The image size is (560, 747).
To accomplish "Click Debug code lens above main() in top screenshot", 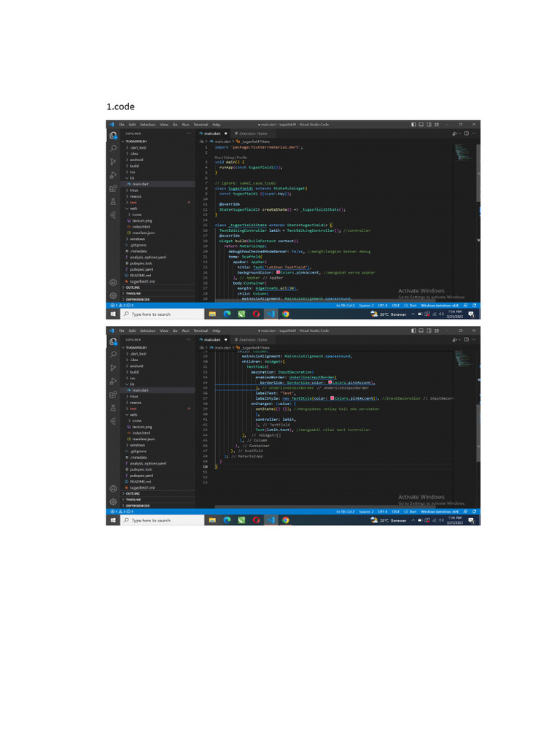I will click(229, 158).
